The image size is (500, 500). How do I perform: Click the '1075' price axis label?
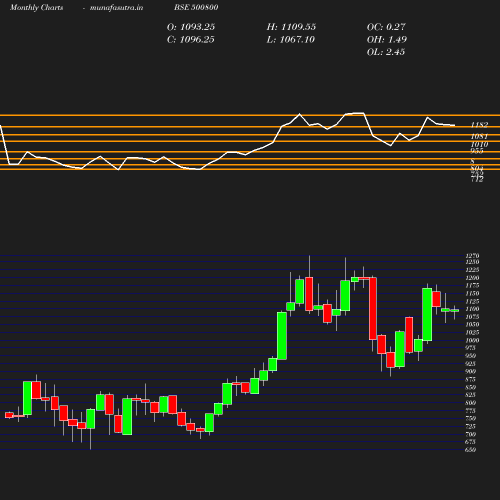click(x=472, y=317)
